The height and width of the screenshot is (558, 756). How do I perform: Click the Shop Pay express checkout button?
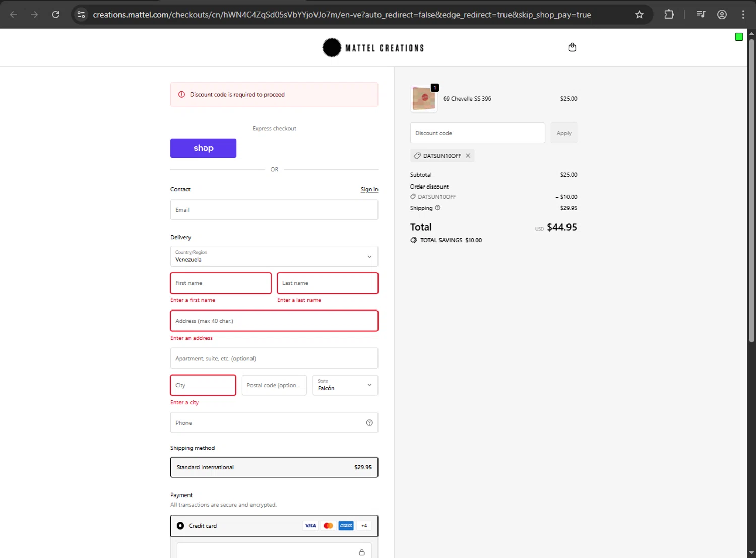pyautogui.click(x=203, y=148)
